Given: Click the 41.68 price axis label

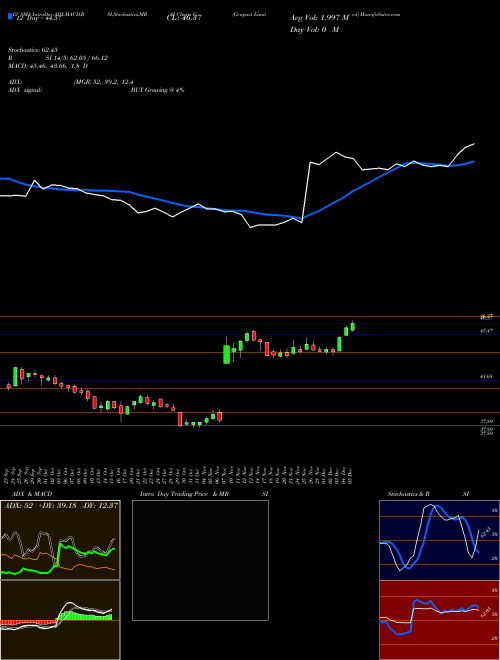Looking at the screenshot, I should [x=487, y=377].
